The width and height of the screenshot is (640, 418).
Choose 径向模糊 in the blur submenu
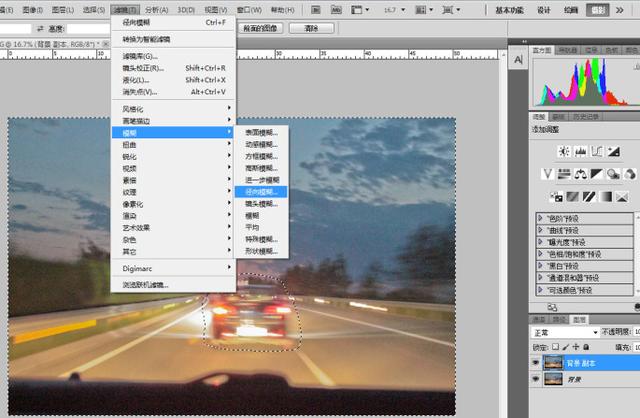261,192
